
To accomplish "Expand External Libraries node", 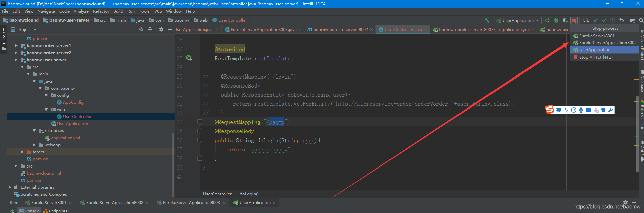I will (10, 187).
